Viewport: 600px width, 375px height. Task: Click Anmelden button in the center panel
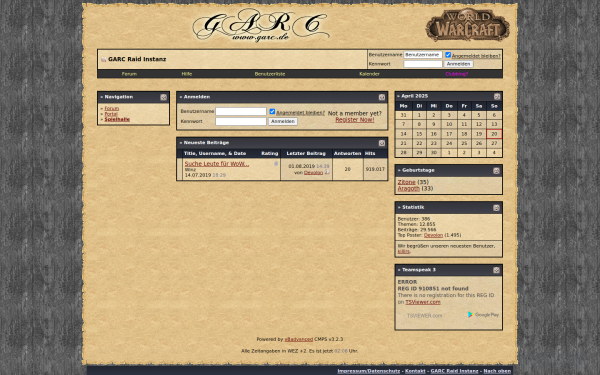[283, 121]
